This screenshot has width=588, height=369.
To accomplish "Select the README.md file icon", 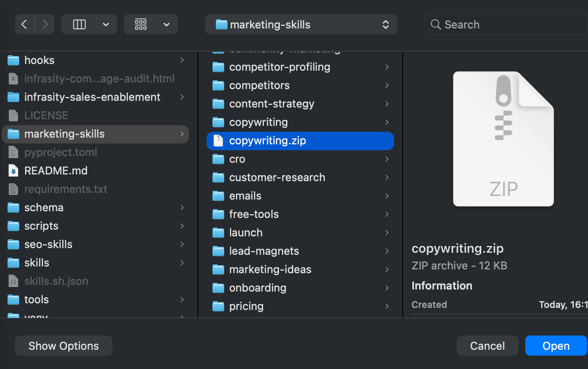I will (x=13, y=171).
